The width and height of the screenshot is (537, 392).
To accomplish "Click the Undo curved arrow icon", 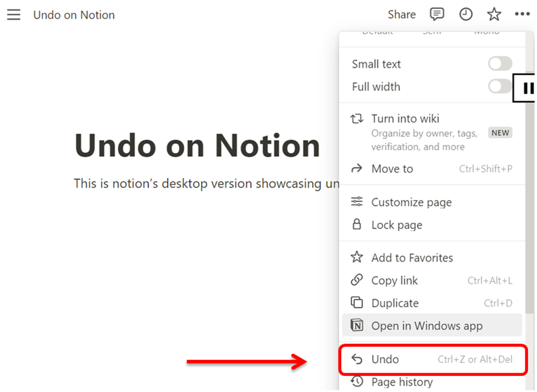I will click(357, 359).
